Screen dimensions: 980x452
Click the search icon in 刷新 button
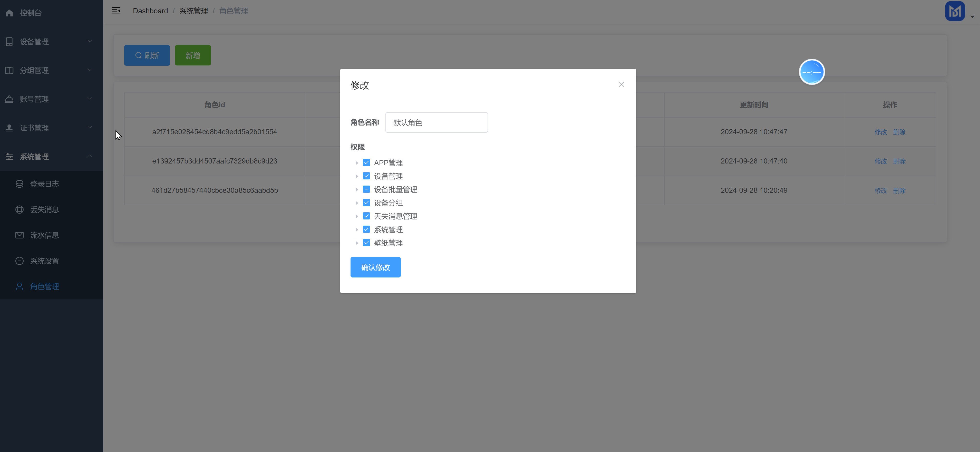139,55
